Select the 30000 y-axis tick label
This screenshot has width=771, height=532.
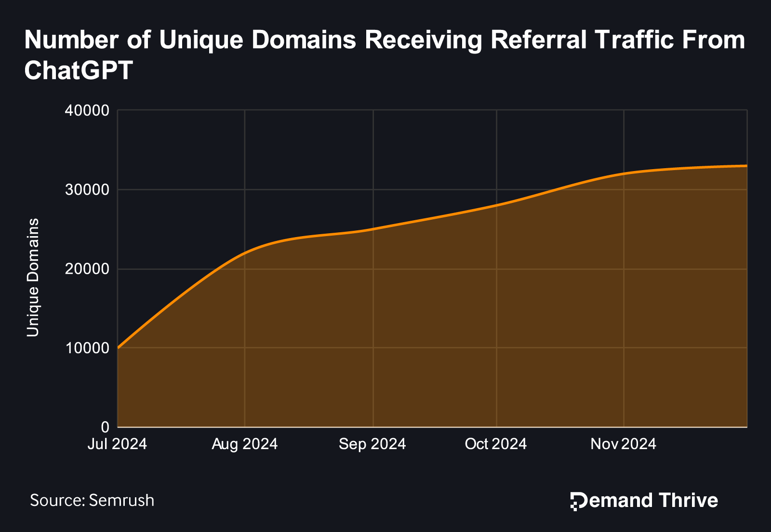(x=87, y=190)
